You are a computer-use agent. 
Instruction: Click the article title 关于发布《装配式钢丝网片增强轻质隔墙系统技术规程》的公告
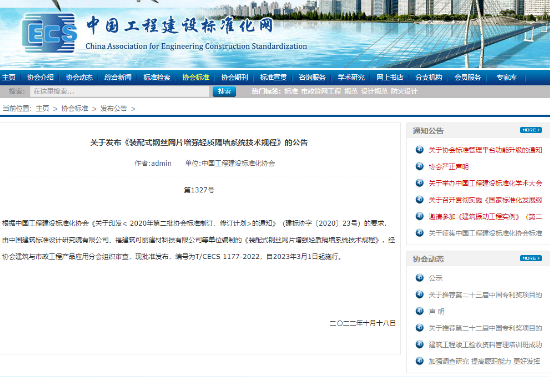(199, 142)
